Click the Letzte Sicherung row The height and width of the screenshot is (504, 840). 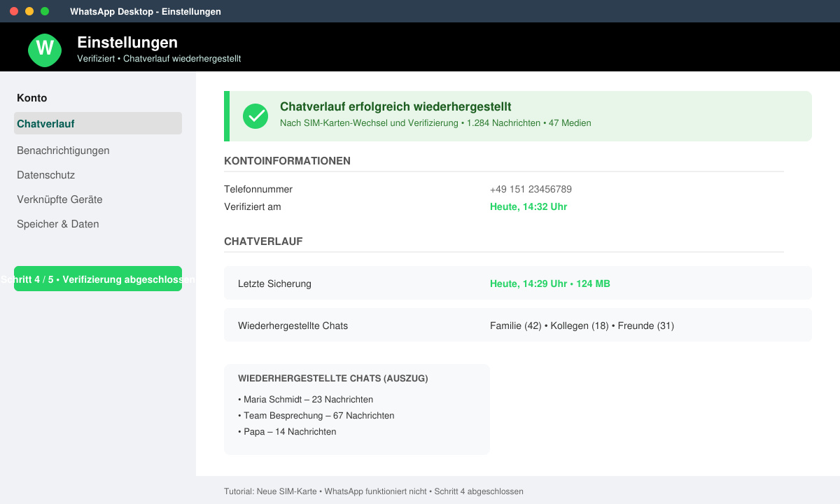coord(518,283)
